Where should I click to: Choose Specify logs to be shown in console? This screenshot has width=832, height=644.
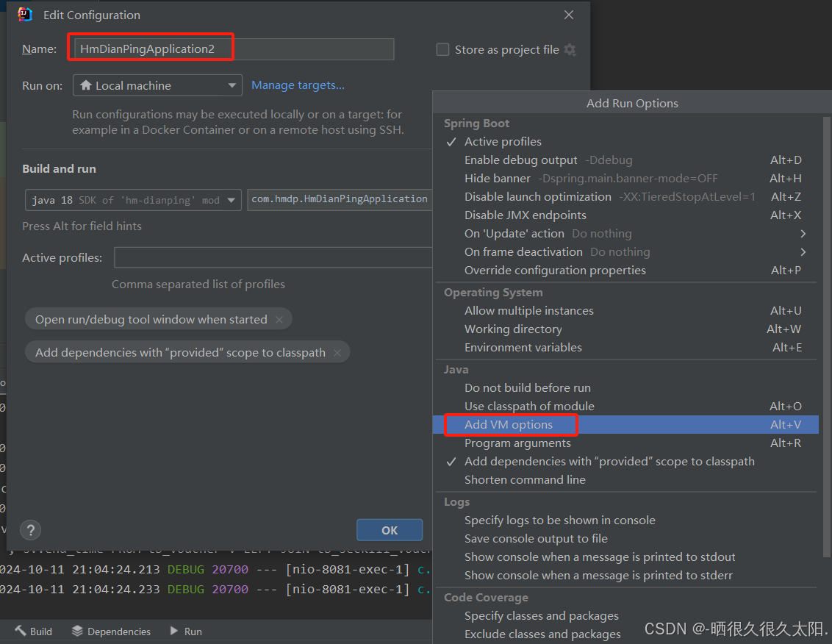[x=627, y=520]
